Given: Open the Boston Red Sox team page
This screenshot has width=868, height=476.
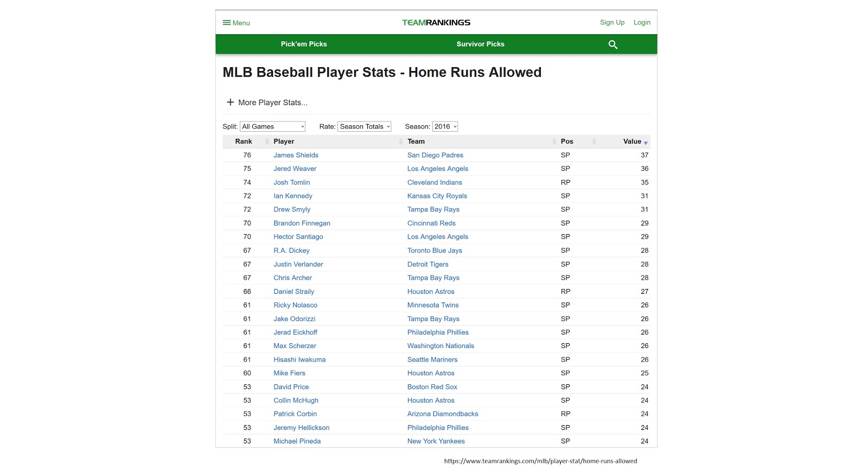Looking at the screenshot, I should tap(432, 387).
